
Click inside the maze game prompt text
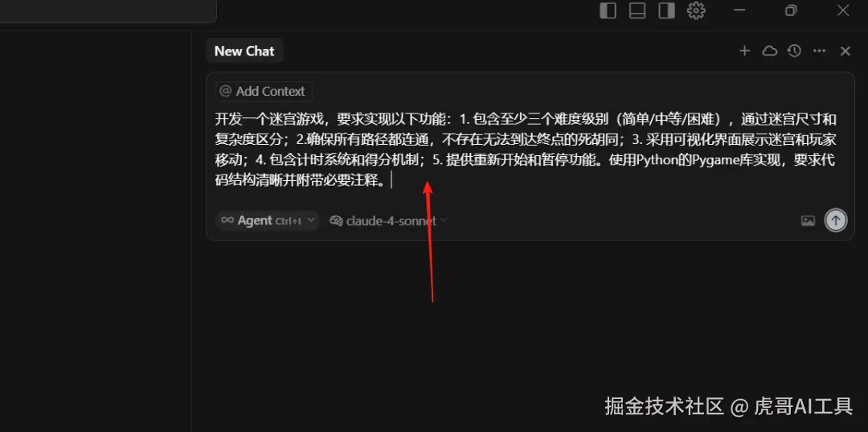coord(526,150)
